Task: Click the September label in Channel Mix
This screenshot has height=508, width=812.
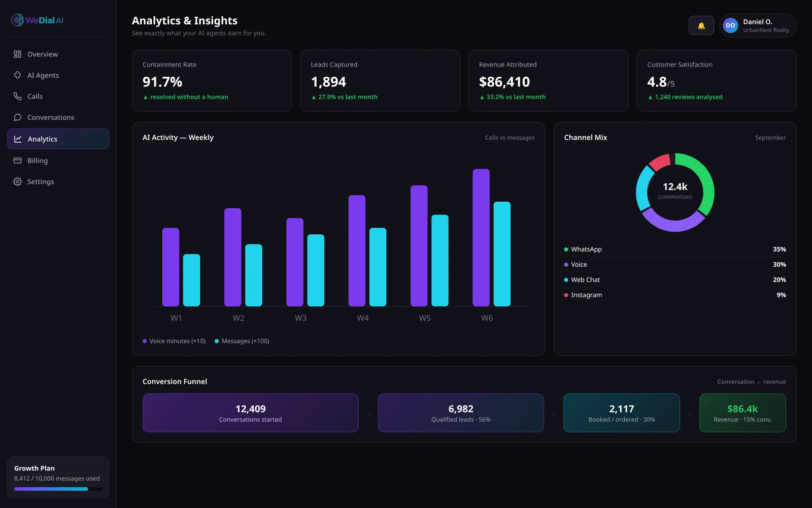Action: point(770,138)
